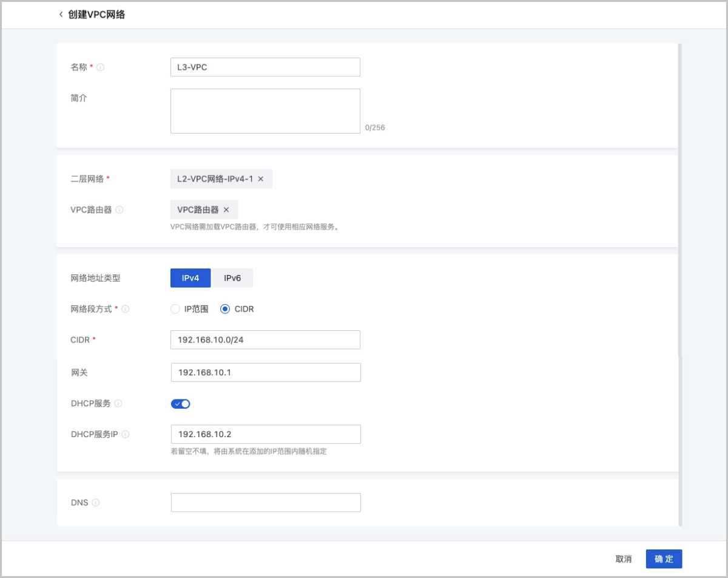The height and width of the screenshot is (578, 728).
Task: Select the IPv4 address type tab
Action: coord(190,277)
